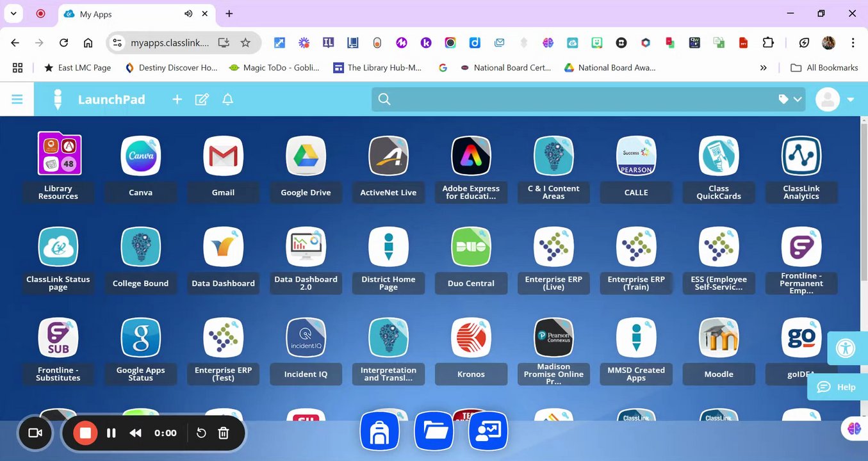The width and height of the screenshot is (868, 461).
Task: Open Google Apps Status
Action: [x=141, y=337]
